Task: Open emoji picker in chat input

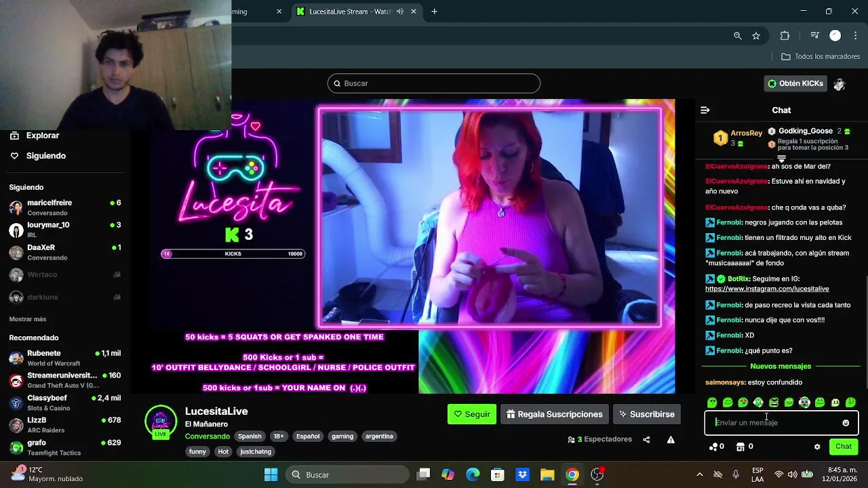Action: [846, 423]
